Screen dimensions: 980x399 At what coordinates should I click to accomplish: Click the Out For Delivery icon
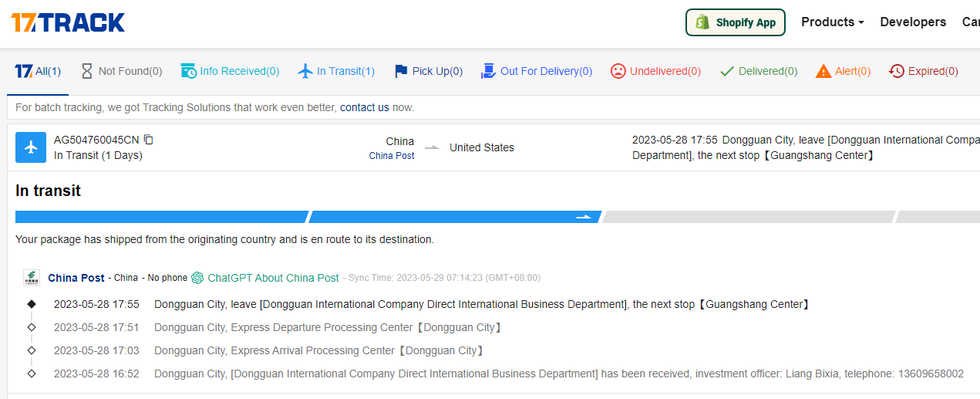[488, 71]
